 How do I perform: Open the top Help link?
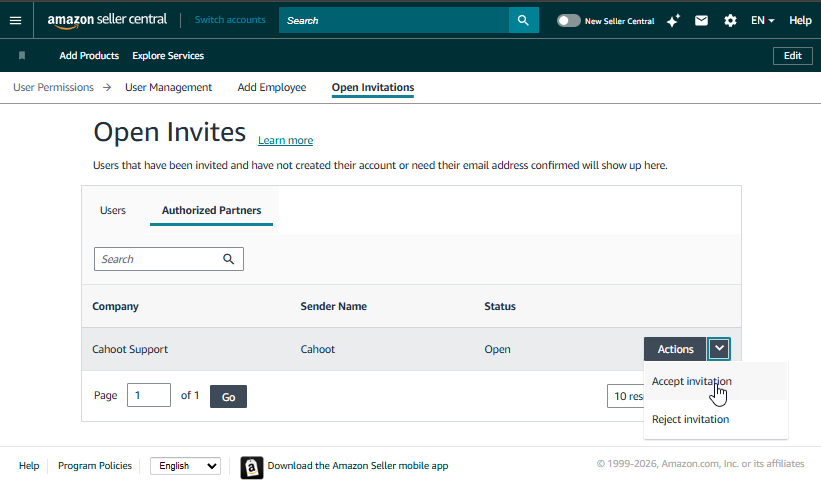800,20
